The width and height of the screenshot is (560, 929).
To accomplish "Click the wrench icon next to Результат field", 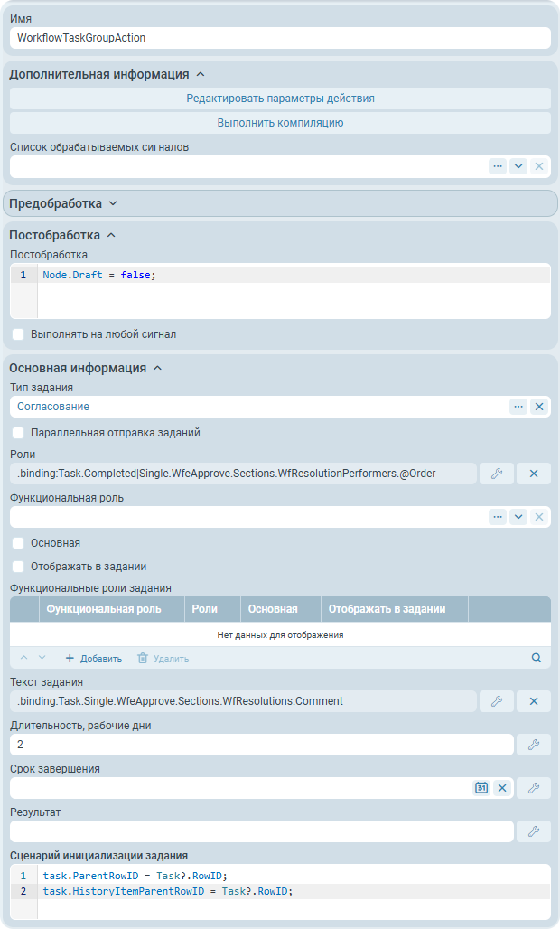I will (533, 831).
